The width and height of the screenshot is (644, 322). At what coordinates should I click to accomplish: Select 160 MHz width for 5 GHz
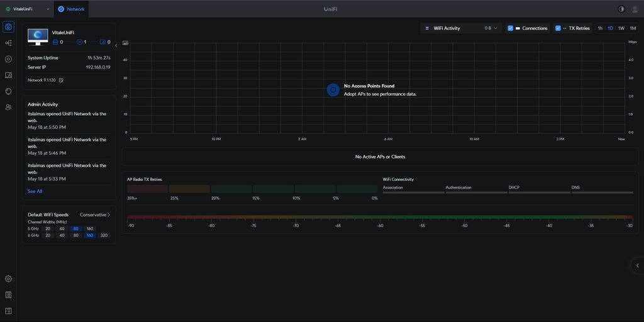pyautogui.click(x=90, y=229)
